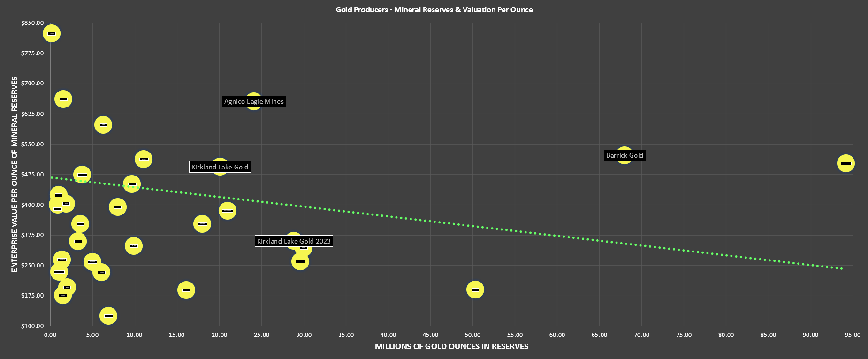
Task: Click the 80.00 x-axis tick label
Action: click(726, 335)
